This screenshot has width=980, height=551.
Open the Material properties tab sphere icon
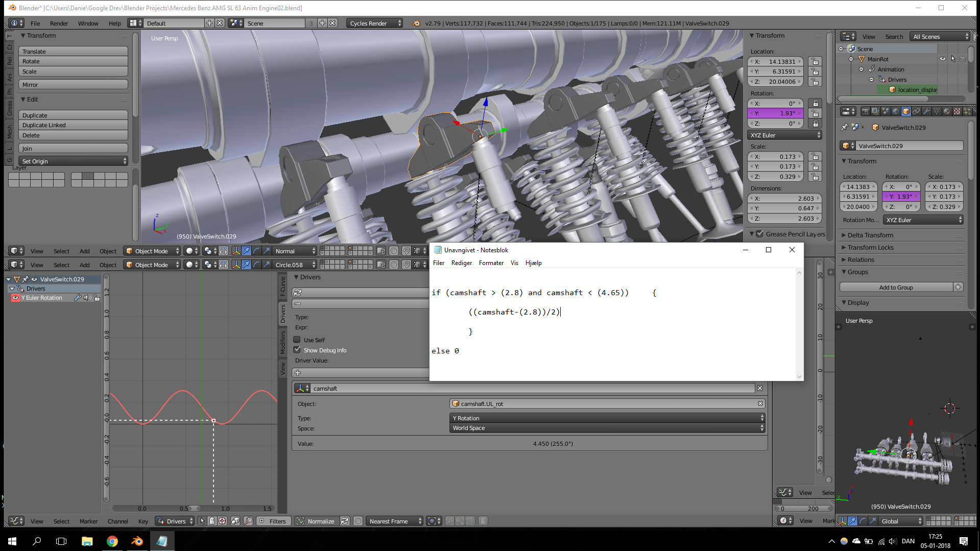(x=947, y=111)
